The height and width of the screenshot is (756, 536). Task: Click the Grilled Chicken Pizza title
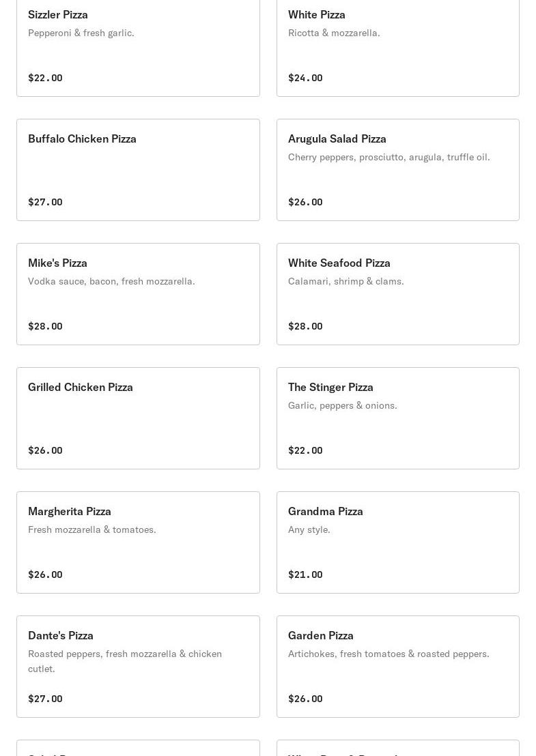pos(81,387)
